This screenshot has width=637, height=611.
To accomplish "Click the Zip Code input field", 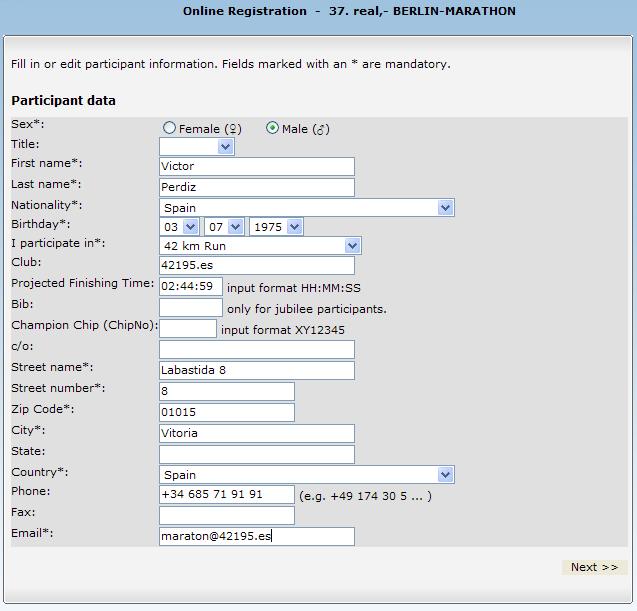I will (x=226, y=412).
